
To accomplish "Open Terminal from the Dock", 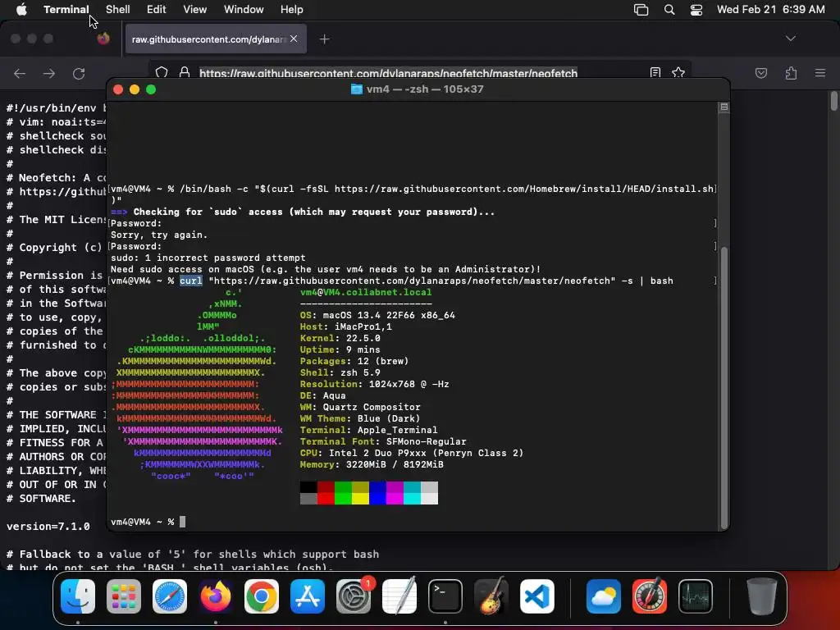I will pos(445,596).
